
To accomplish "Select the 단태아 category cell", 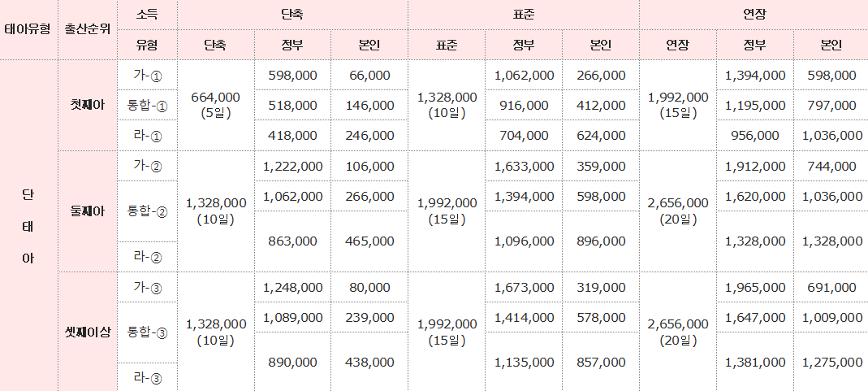I will click(28, 226).
